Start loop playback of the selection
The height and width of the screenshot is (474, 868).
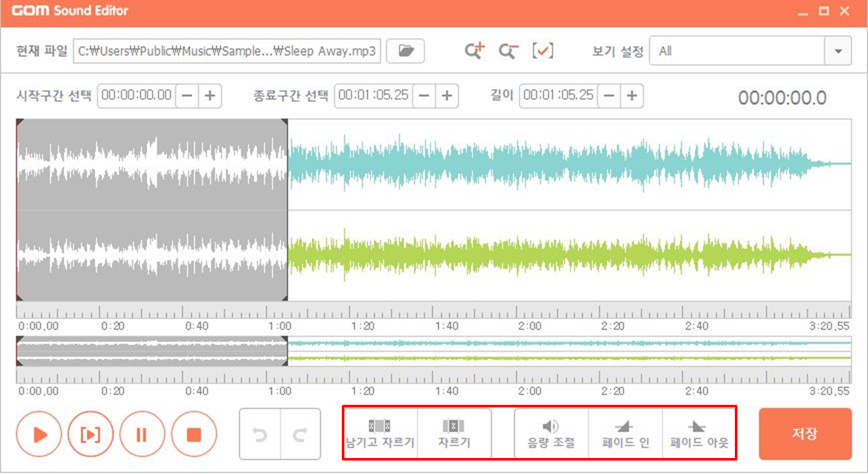point(91,434)
